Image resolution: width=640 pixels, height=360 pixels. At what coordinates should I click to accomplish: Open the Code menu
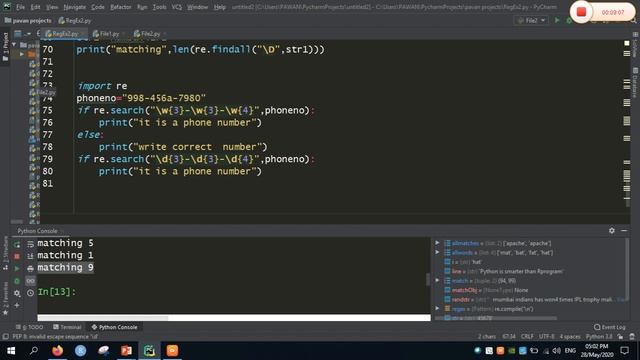(98, 7)
